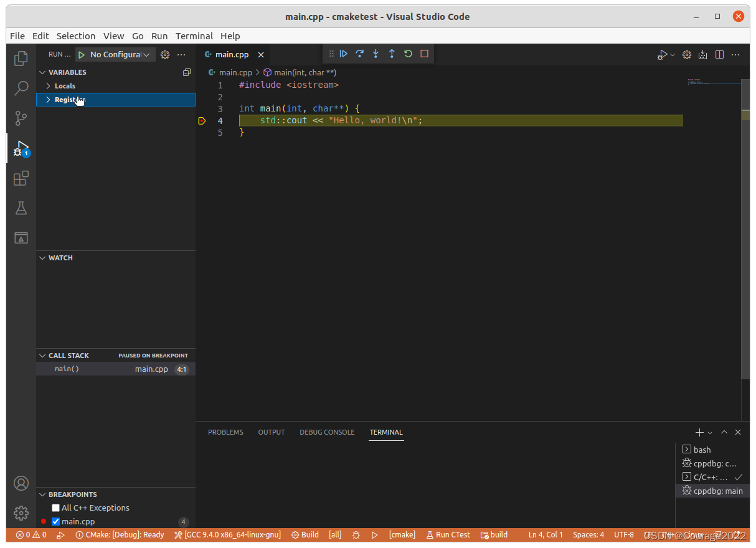
Task: Open debug views more actions ellipsis
Action: point(181,55)
